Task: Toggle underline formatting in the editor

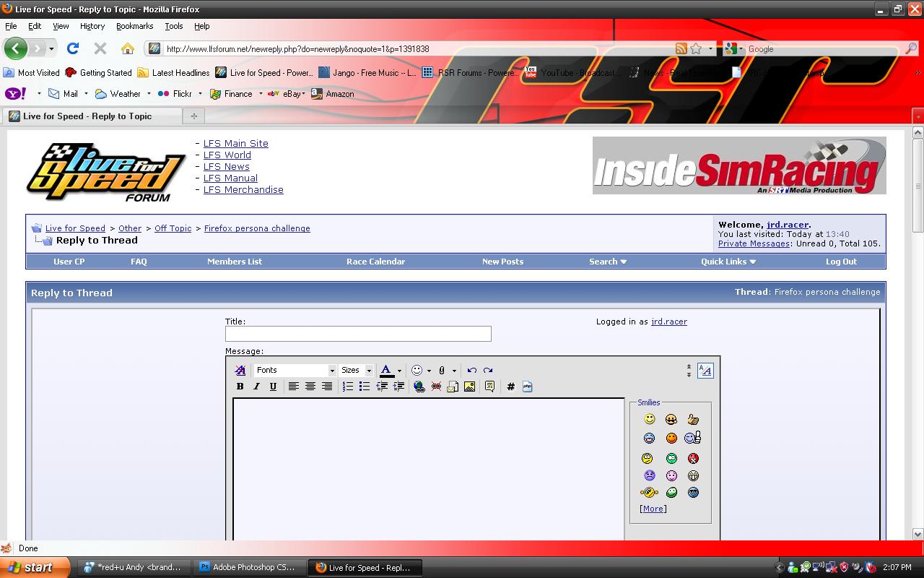Action: coord(273,387)
